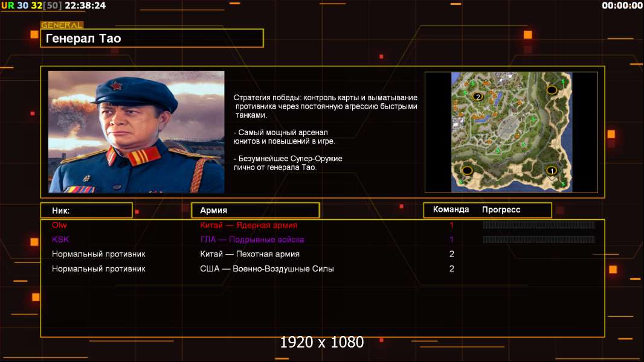Click the GENERAL label above the title
Screen dimensions: 644x362
point(62,25)
